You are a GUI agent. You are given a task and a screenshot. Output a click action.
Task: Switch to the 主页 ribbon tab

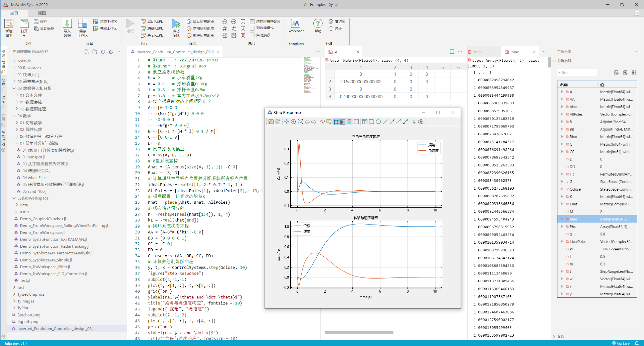click(14, 13)
